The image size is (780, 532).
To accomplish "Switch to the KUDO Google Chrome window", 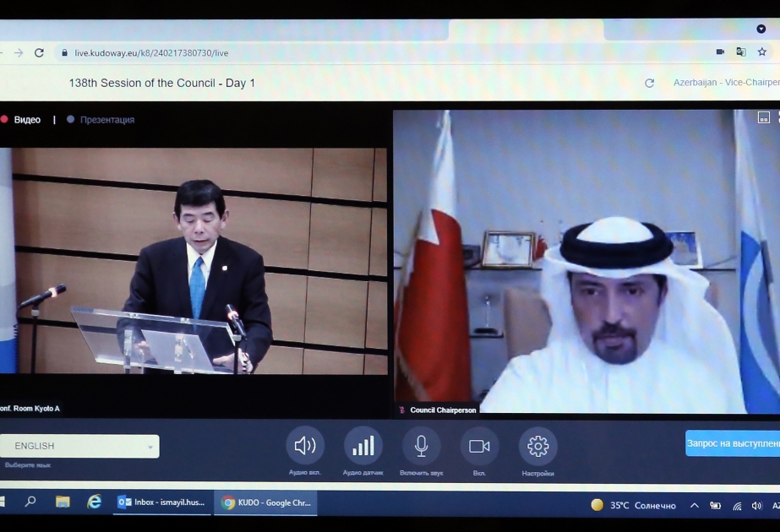I will [265, 502].
